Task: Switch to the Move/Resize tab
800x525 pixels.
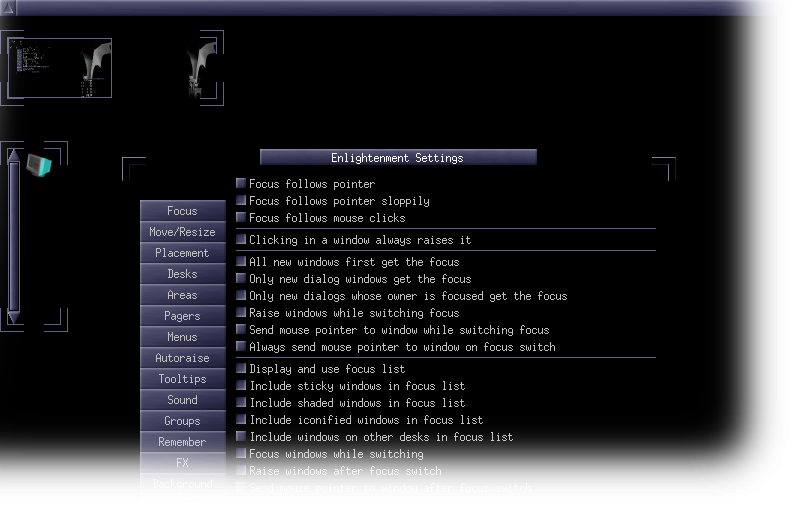Action: pos(183,232)
